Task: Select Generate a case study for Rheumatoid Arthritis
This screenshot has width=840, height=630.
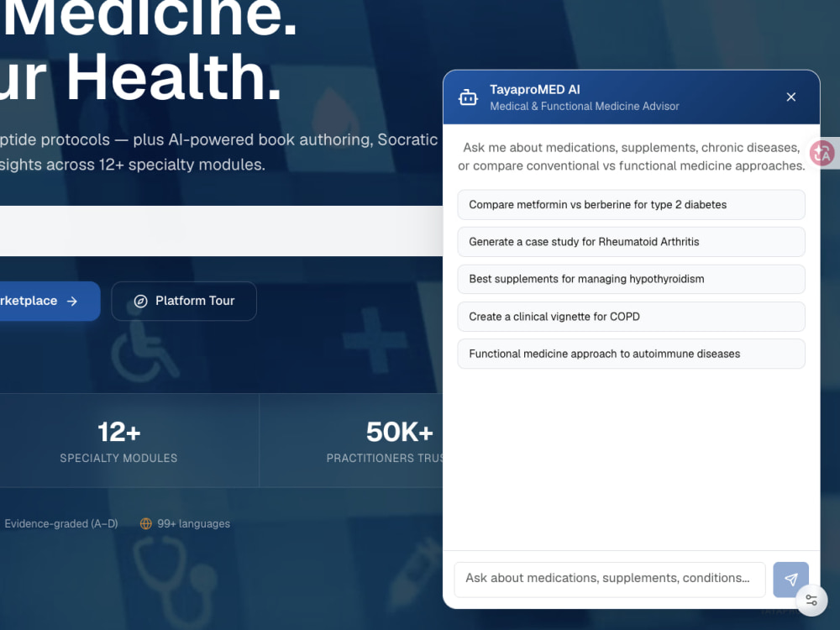Action: pos(631,242)
